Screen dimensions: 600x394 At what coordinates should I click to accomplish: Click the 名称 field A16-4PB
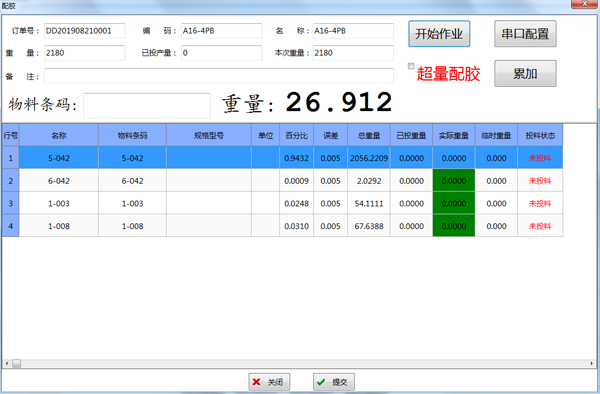pyautogui.click(x=353, y=31)
